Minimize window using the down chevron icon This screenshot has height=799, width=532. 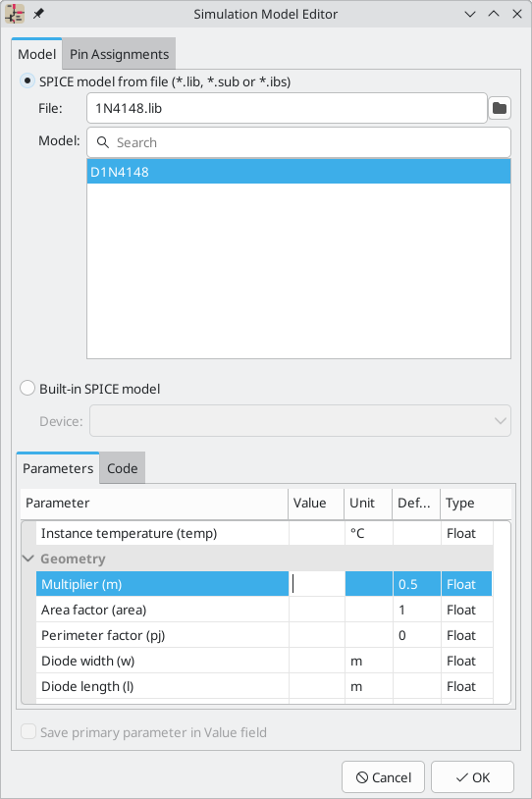(x=470, y=15)
